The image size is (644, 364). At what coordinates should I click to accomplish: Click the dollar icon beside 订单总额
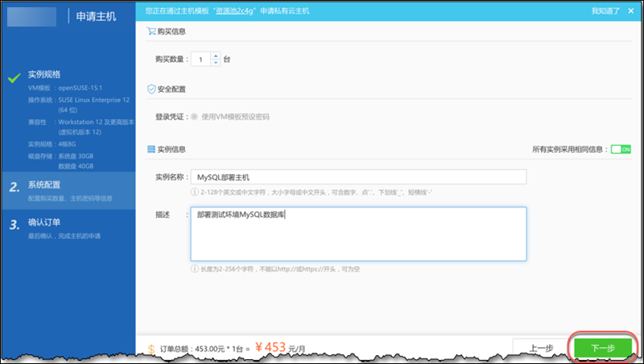tap(151, 349)
